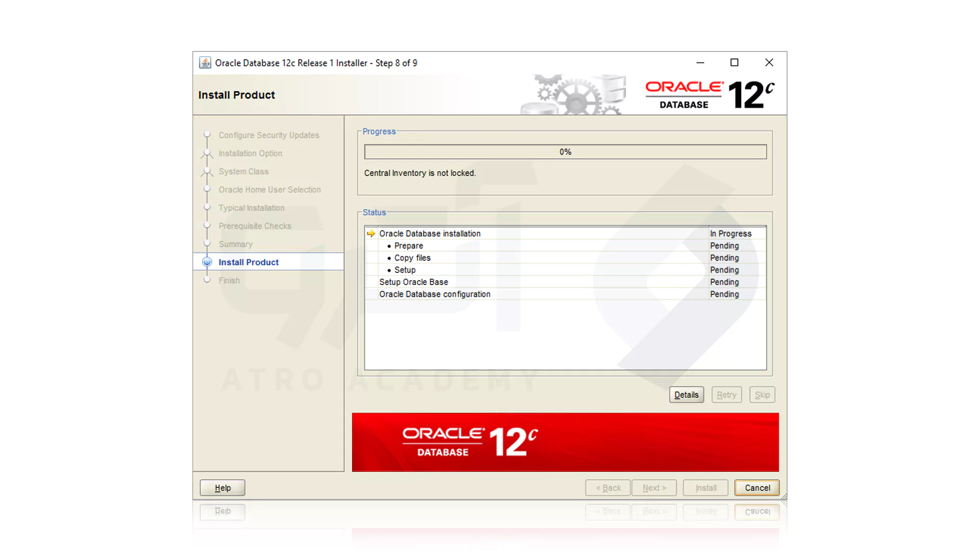Select the Installation Option step

click(250, 153)
